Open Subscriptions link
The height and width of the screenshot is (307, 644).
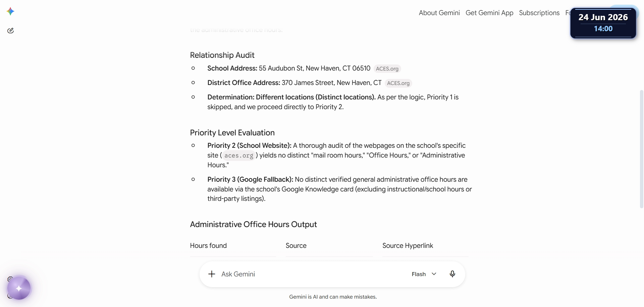[x=539, y=13]
